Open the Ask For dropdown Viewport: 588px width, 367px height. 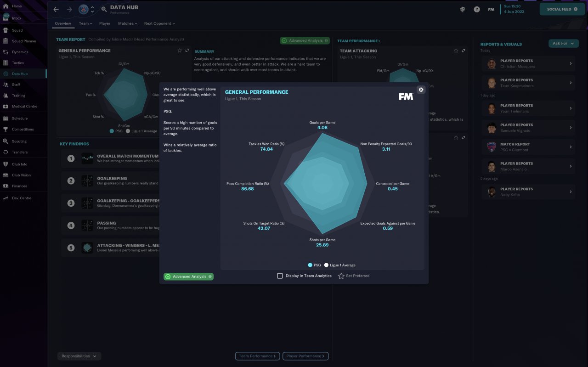tap(563, 43)
